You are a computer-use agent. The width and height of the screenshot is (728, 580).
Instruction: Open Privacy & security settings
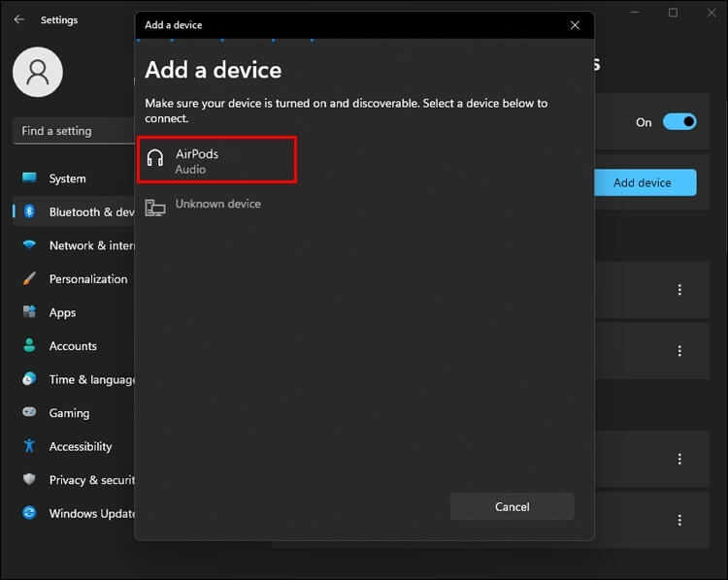pos(75,480)
